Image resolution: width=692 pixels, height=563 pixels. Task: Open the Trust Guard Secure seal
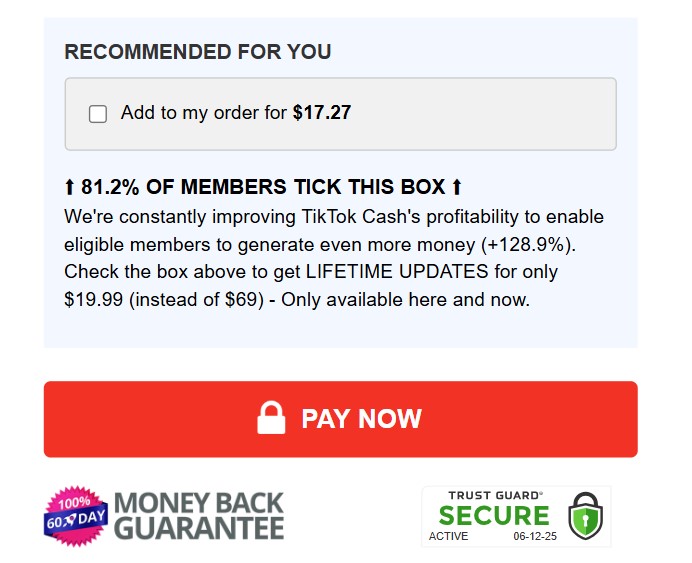coord(515,516)
